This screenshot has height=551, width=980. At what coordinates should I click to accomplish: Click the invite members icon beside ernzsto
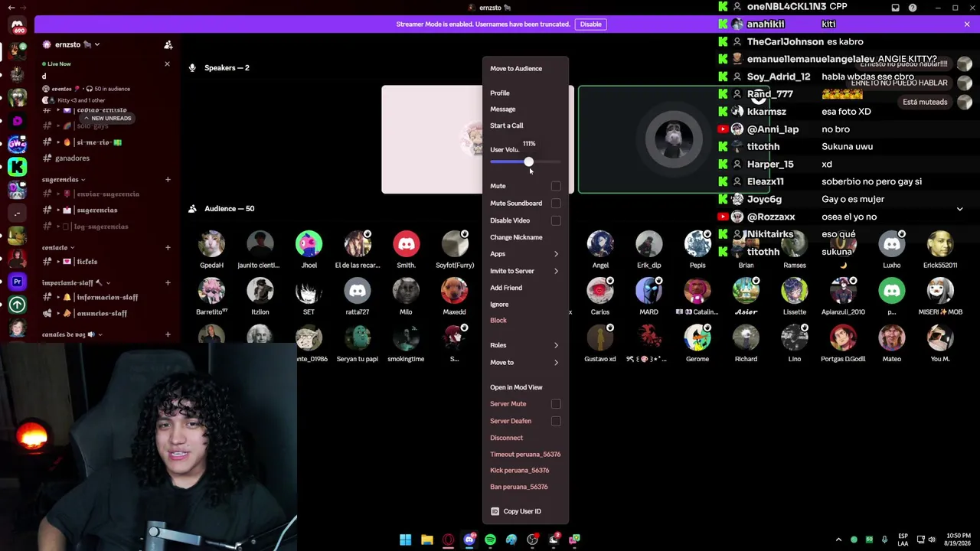click(168, 44)
